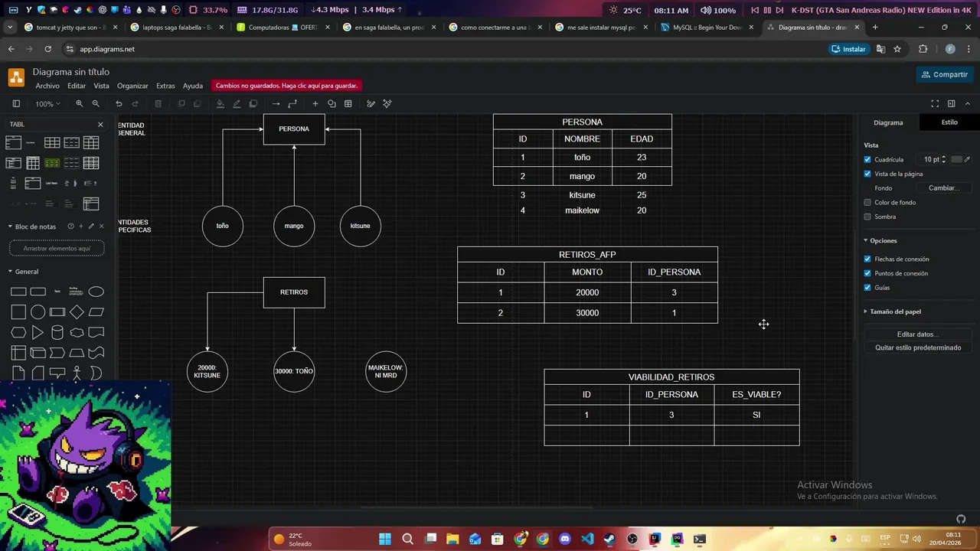Screen dimensions: 980x551
Task: Open the Windows Start menu
Action: point(385,539)
